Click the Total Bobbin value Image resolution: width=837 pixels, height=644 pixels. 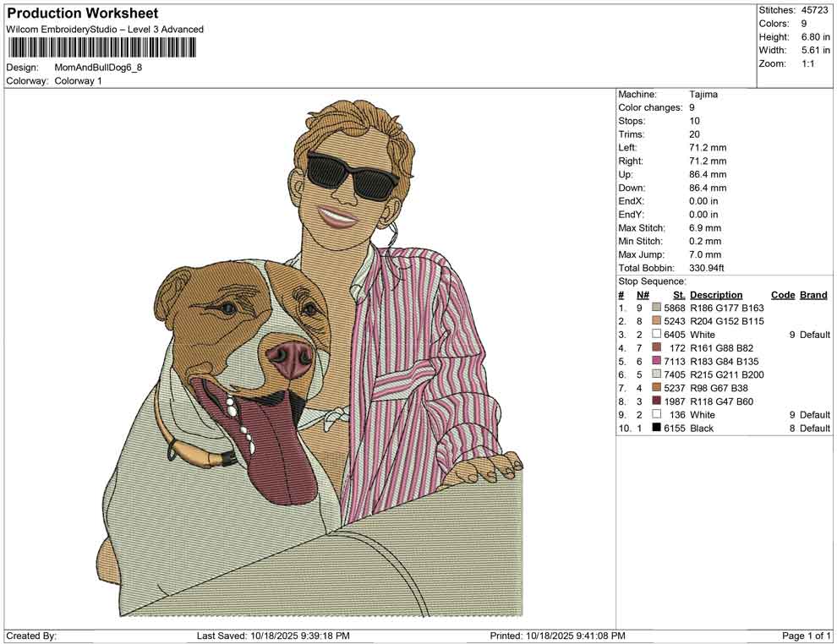click(x=703, y=267)
